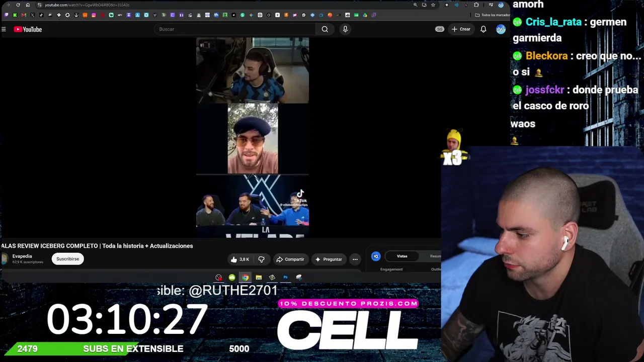Click the 03:10:27 stream timer
The image size is (644, 362).
click(x=127, y=319)
